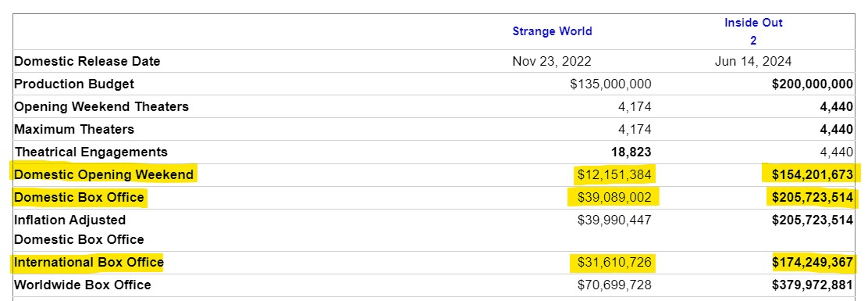This screenshot has height=301, width=868.
Task: Click the Inflation Adjusted Domestic Box Office label
Action: click(79, 230)
